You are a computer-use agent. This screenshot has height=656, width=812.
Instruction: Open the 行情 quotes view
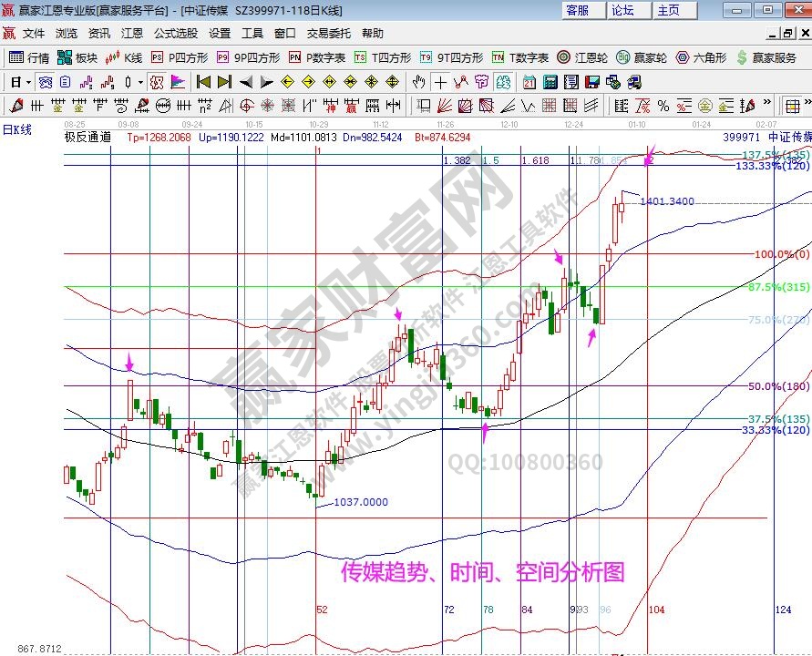point(28,57)
